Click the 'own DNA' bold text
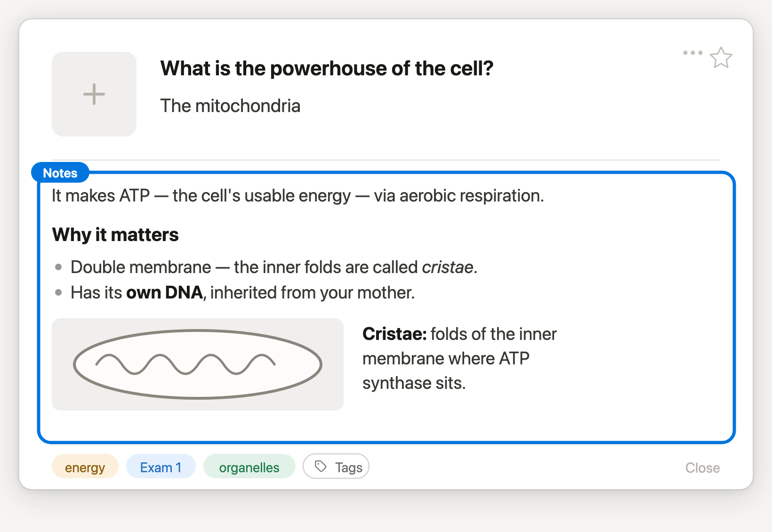This screenshot has height=532, width=772. tap(164, 293)
